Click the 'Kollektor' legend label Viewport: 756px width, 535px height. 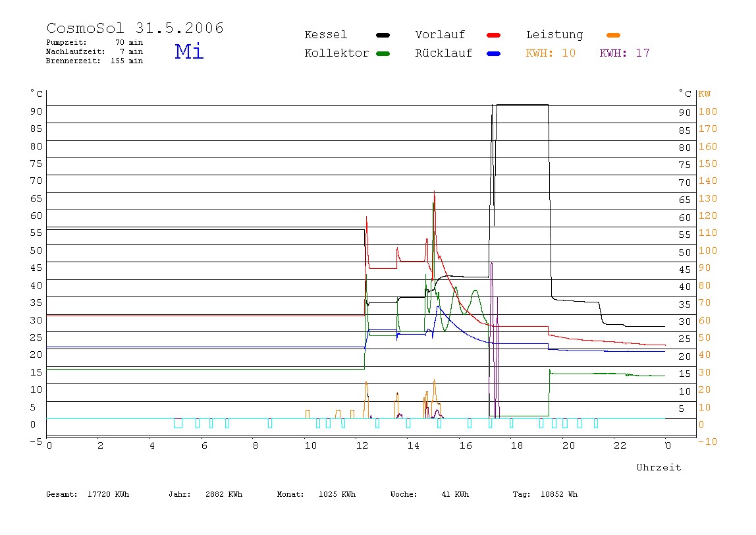(x=337, y=53)
